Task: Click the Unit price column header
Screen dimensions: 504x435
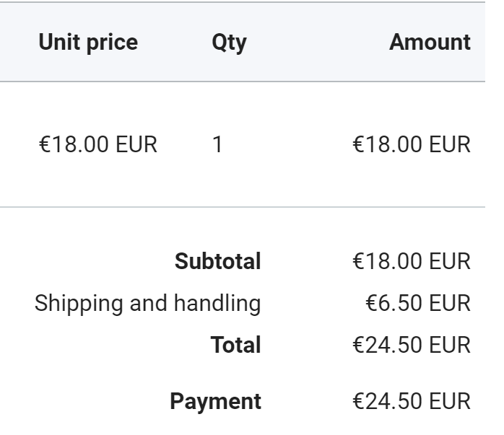Action: pyautogui.click(x=88, y=42)
